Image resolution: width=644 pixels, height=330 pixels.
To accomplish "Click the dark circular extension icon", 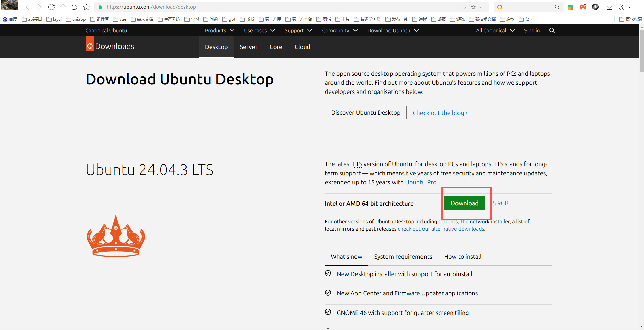I will pyautogui.click(x=595, y=7).
